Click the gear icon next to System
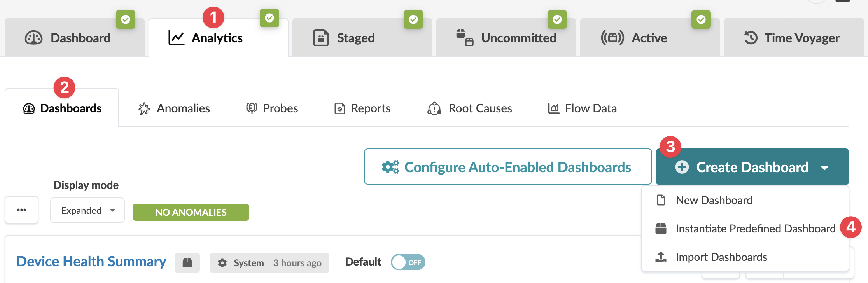 coord(222,263)
